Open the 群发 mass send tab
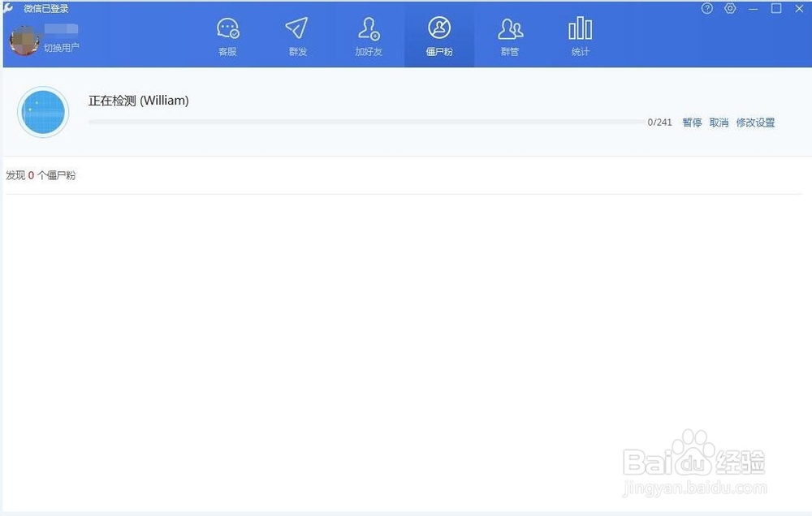The image size is (812, 516). pos(297,37)
